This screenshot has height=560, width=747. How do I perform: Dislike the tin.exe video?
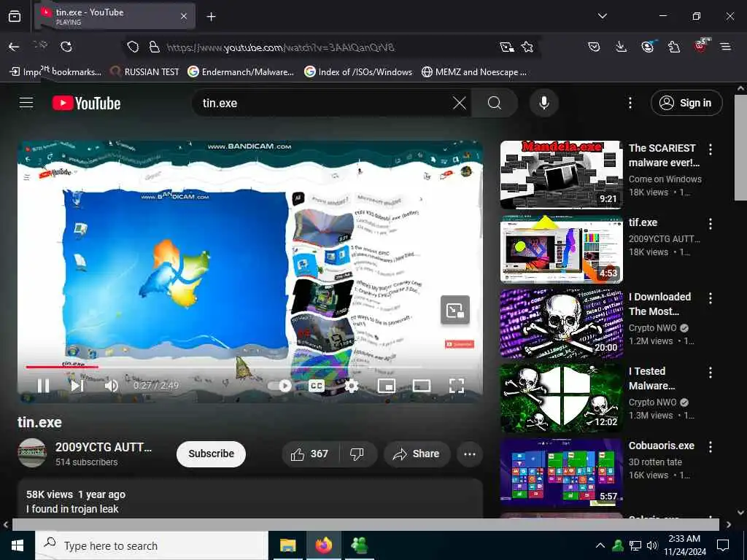(x=357, y=454)
